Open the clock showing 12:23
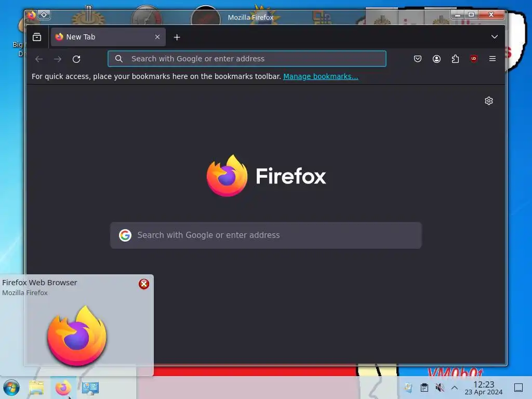This screenshot has height=399, width=532. pos(484,388)
